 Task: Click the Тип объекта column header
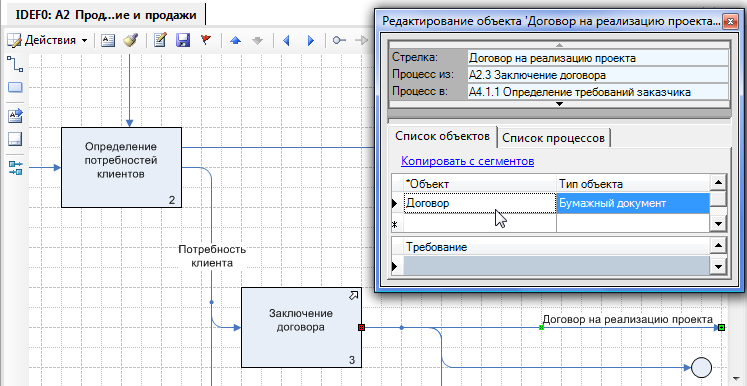click(633, 184)
